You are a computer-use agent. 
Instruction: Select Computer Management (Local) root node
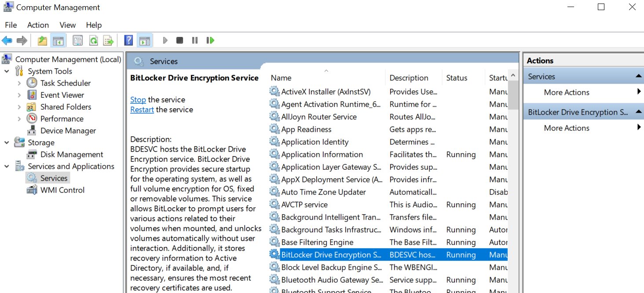(x=68, y=59)
